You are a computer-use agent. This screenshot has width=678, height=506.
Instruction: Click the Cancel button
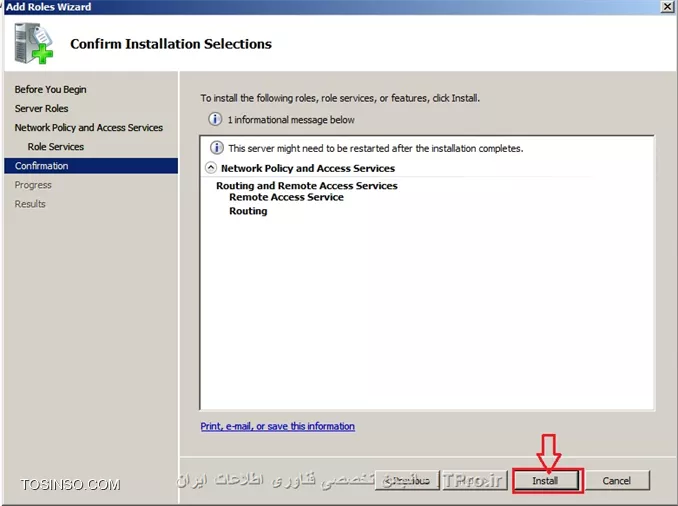point(617,480)
